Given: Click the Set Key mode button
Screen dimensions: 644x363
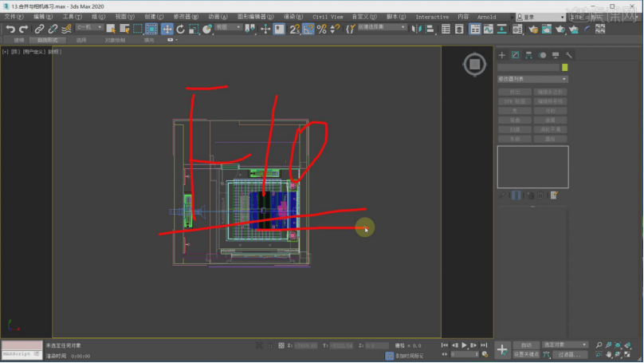Looking at the screenshot, I should tap(526, 354).
